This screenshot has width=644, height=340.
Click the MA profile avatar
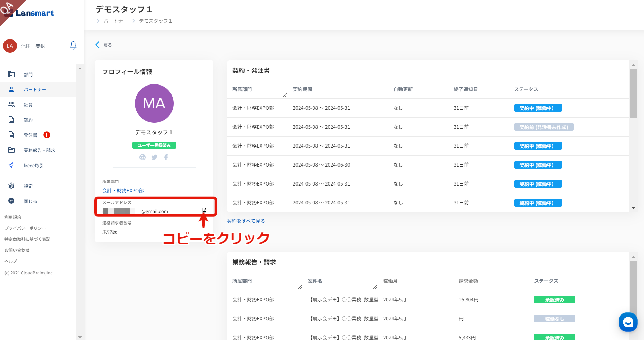(x=154, y=103)
